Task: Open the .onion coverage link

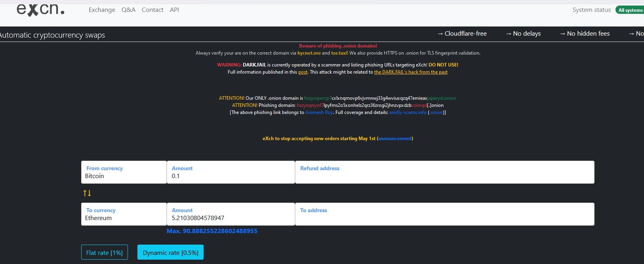Action: pyautogui.click(x=436, y=112)
